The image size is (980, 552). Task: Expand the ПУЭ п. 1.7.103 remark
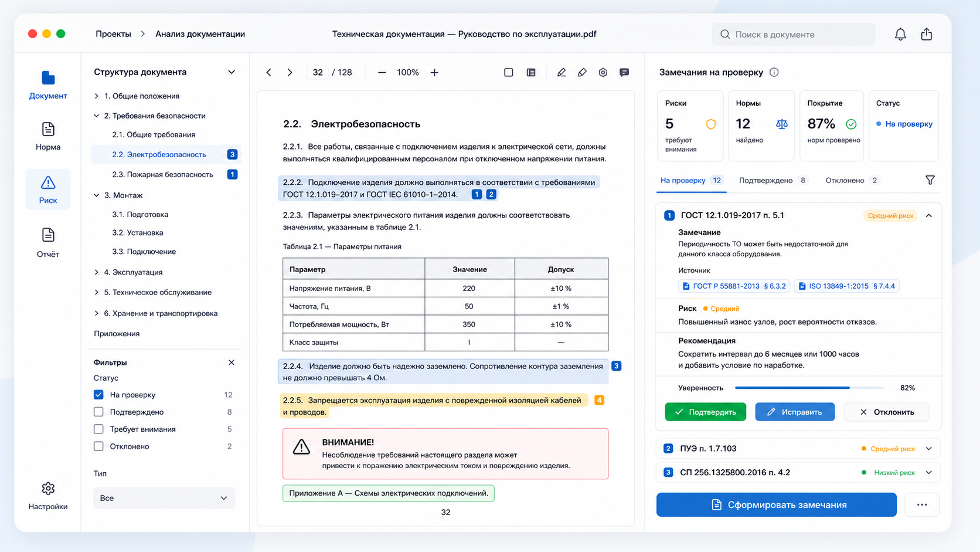pyautogui.click(x=929, y=449)
